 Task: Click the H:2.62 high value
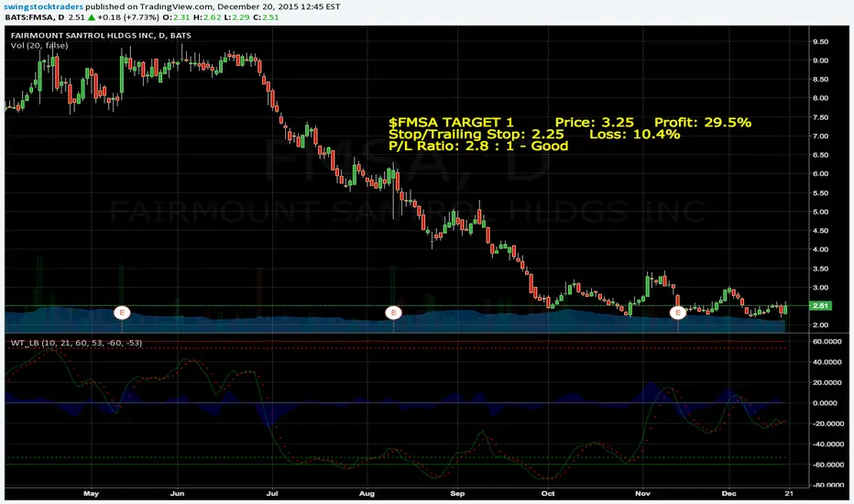click(207, 16)
